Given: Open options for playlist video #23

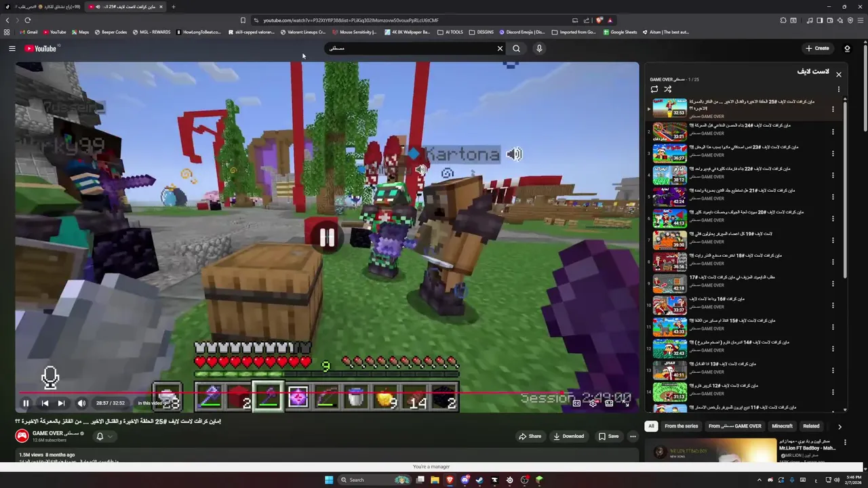Looking at the screenshot, I should [833, 155].
